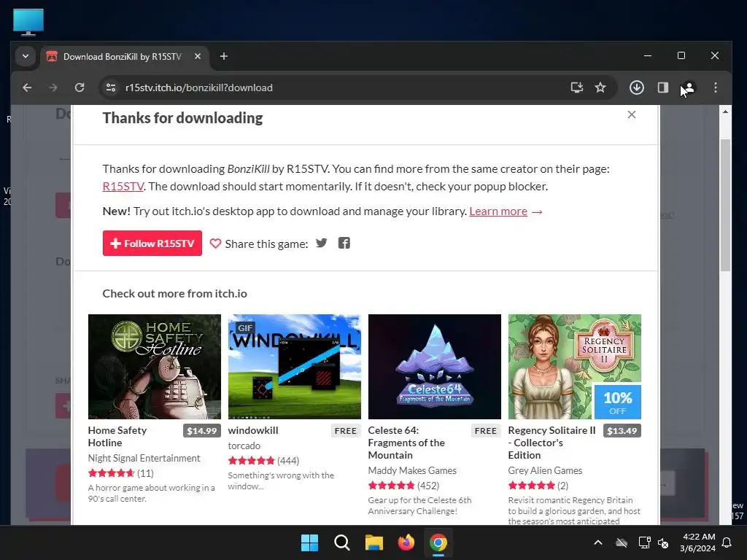This screenshot has height=560, width=747.
Task: Open File Explorer from taskbar
Action: (374, 542)
